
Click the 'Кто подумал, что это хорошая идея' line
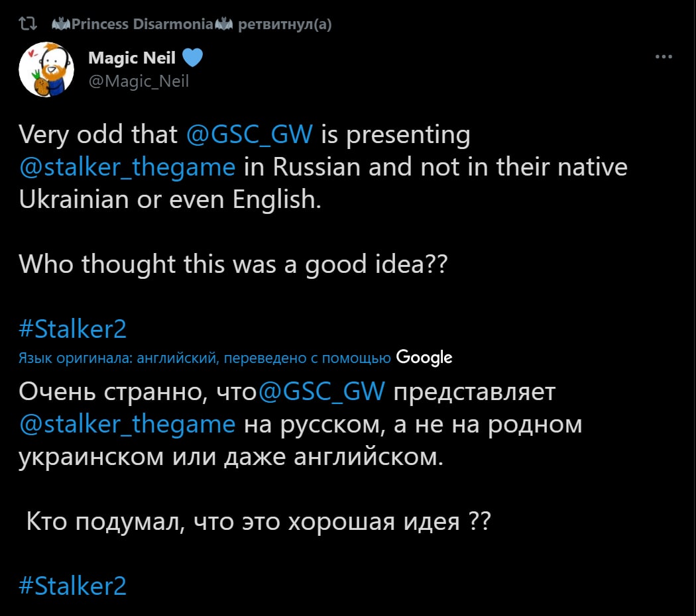pyautogui.click(x=259, y=522)
